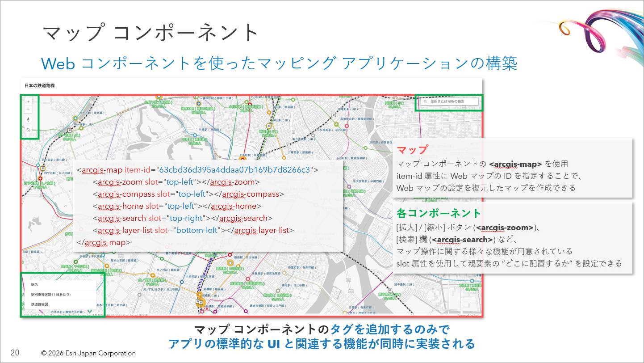Click the bold <arcgis-map> text in description
The image size is (644, 363).
tap(515, 164)
